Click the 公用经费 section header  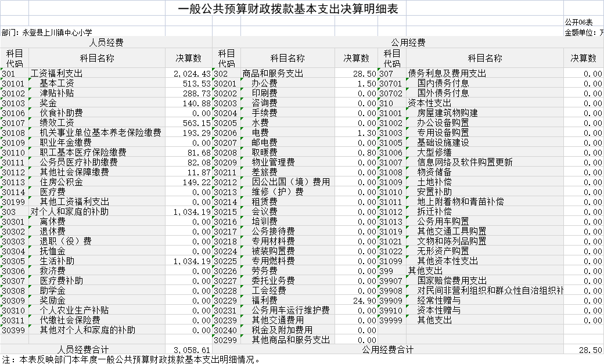pyautogui.click(x=408, y=42)
